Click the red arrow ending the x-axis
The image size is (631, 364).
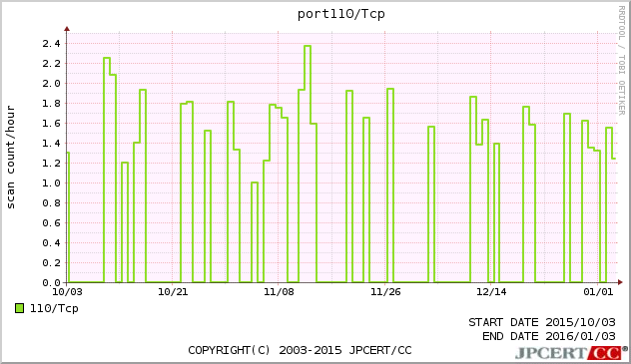[620, 282]
